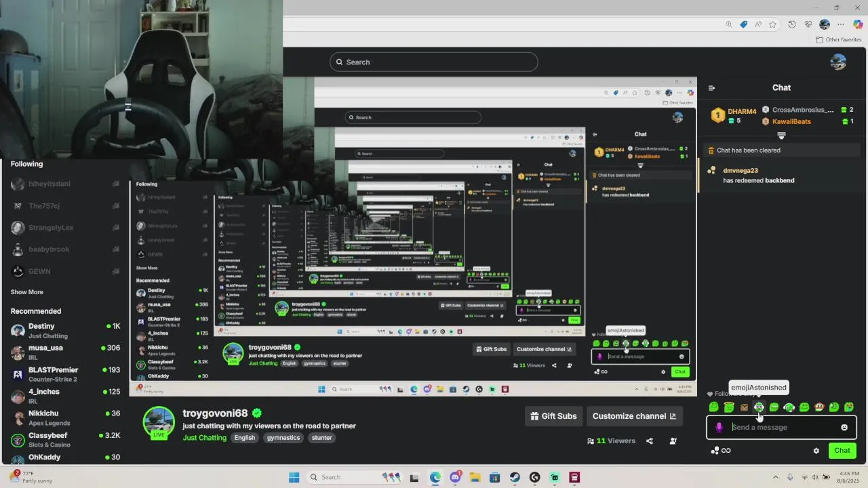This screenshot has width=868, height=488.
Task: Open the emoji picker smiley in message box
Action: pos(844,427)
